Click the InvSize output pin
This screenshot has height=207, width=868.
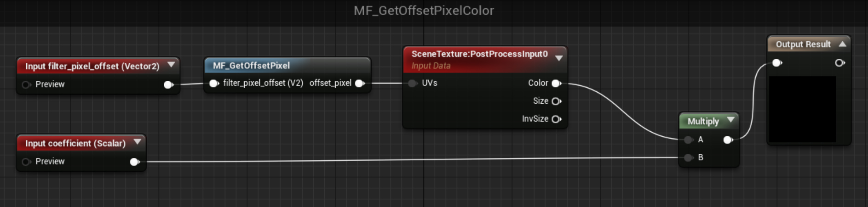(x=556, y=119)
